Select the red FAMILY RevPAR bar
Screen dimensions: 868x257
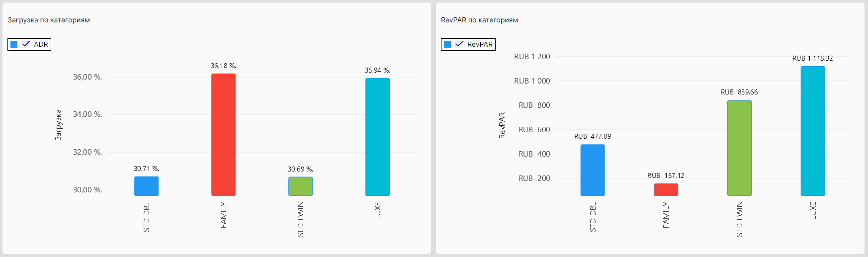pos(666,189)
